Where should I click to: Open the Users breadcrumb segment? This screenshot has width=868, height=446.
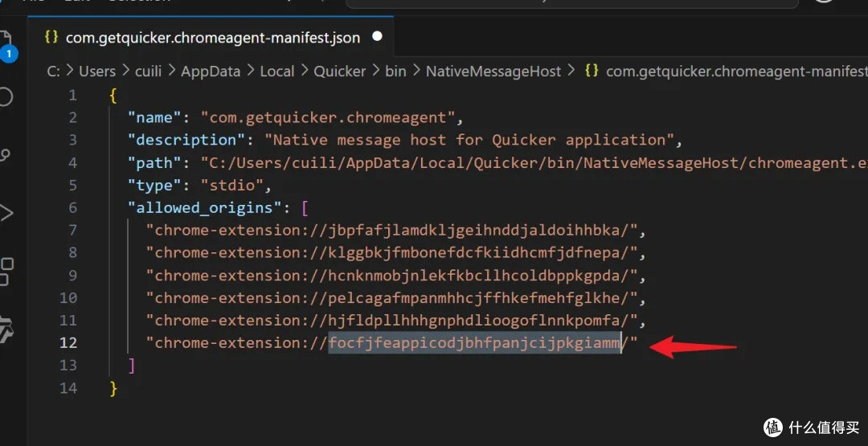[97, 72]
